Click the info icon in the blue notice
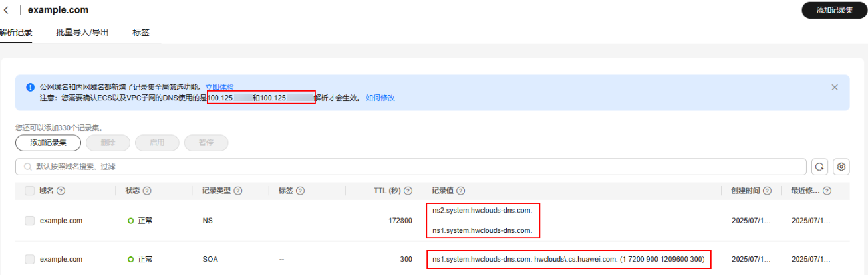The image size is (868, 275). [x=30, y=87]
